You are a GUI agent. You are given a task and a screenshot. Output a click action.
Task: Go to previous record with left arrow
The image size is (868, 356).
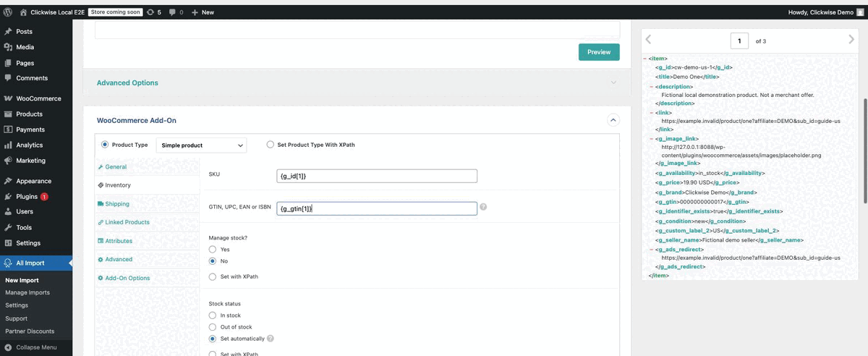[648, 40]
